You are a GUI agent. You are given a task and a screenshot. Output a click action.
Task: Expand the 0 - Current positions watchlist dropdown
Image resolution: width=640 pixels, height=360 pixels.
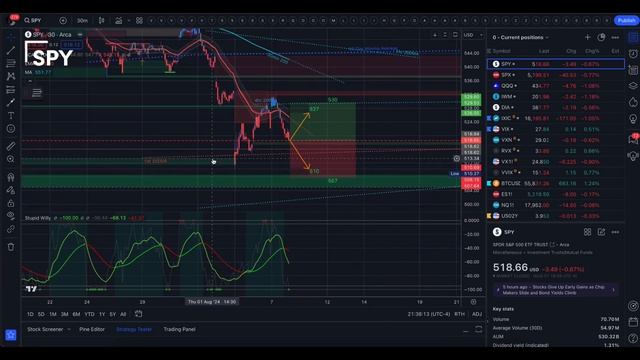tap(520, 38)
